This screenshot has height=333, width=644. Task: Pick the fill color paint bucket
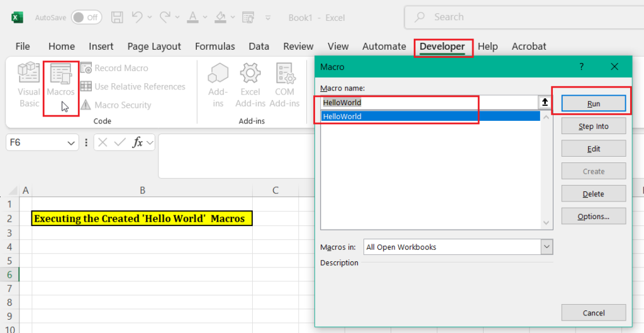[x=220, y=18]
